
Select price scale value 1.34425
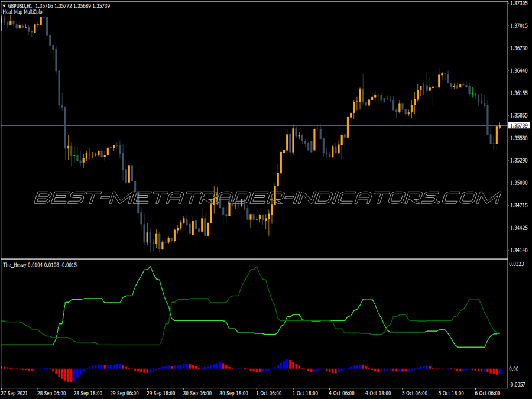point(519,228)
